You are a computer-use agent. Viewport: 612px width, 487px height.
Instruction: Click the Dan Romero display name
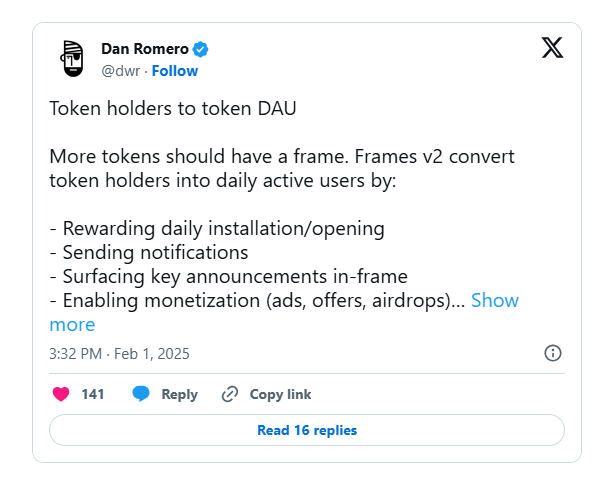point(145,49)
